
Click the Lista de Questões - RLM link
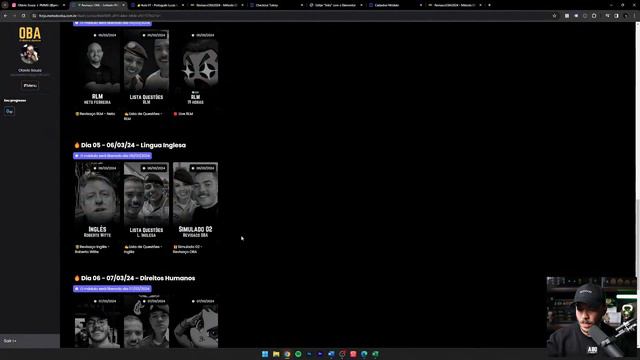click(x=143, y=116)
